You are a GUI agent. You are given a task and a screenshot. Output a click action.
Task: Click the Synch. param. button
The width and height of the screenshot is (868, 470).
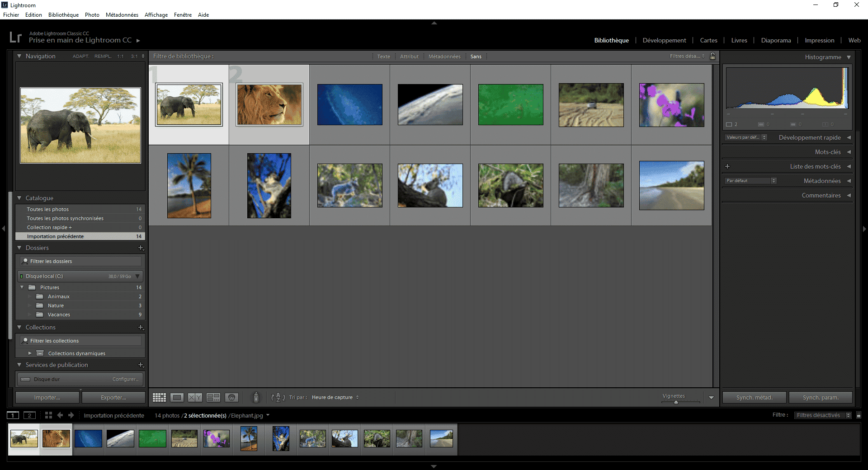point(820,398)
